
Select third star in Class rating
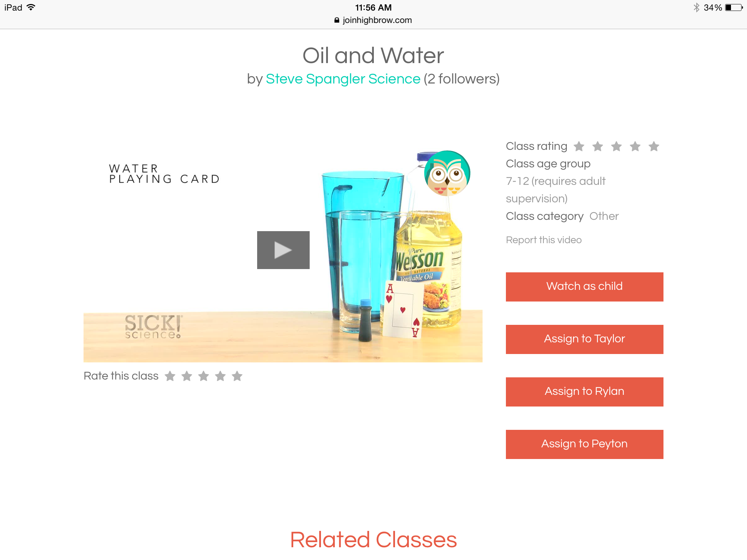(616, 147)
